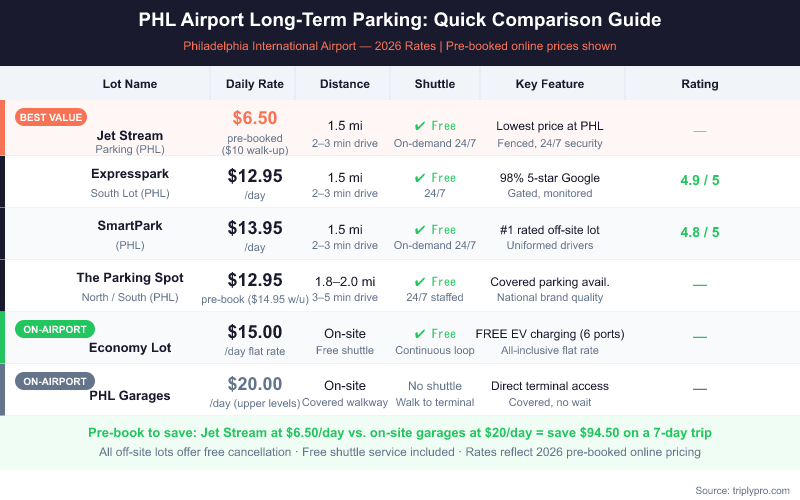800x500 pixels.
Task: Click the Economy Lot free shuttle checkmark
Action: 419,334
